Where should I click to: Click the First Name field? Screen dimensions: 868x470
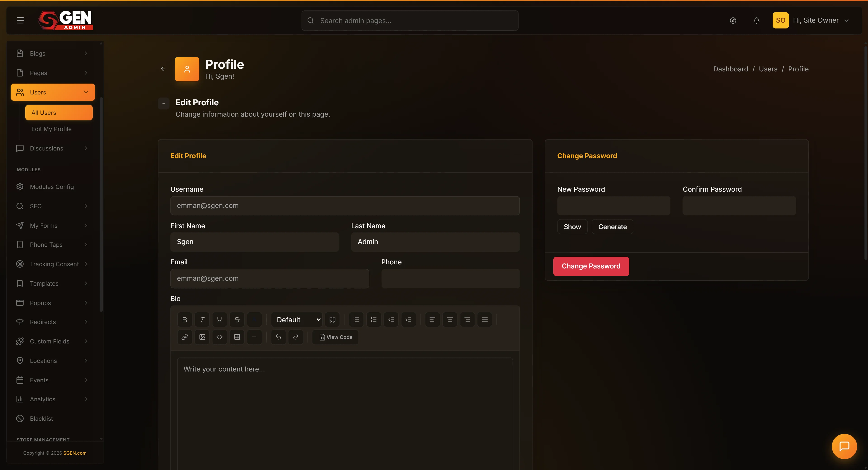pyautogui.click(x=255, y=242)
